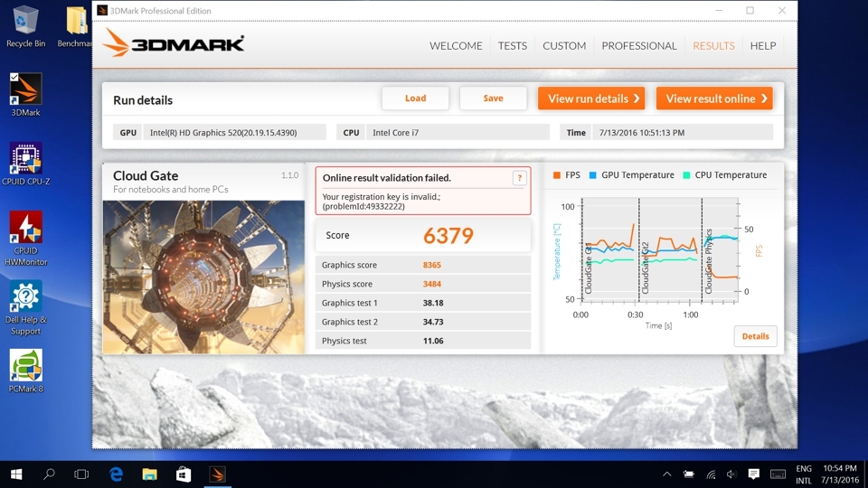
Task: Click View result online button
Action: point(714,99)
